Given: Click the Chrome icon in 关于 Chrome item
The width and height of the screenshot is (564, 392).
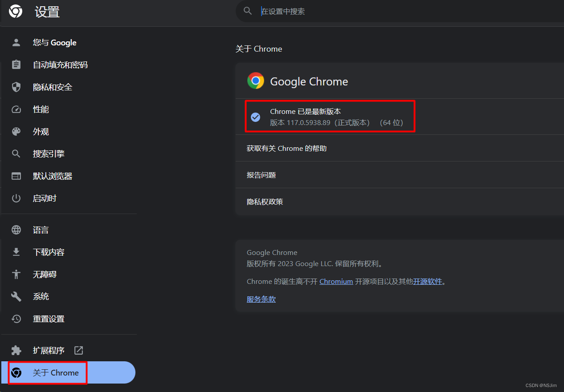Looking at the screenshot, I should point(16,373).
